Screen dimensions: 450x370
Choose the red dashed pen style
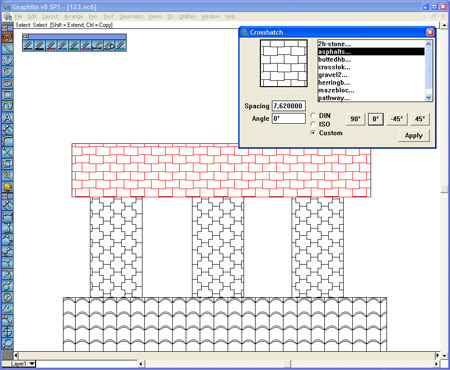click(x=51, y=45)
